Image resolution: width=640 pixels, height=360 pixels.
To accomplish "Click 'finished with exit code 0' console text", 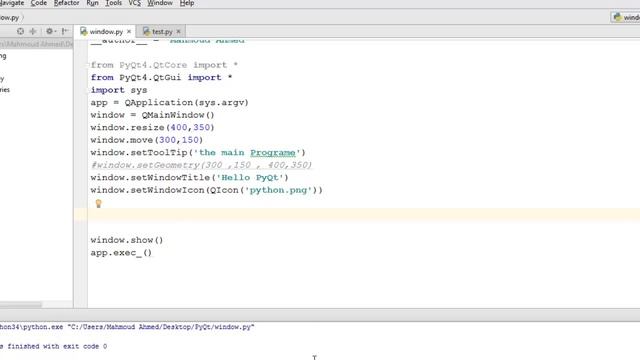I will click(57, 346).
